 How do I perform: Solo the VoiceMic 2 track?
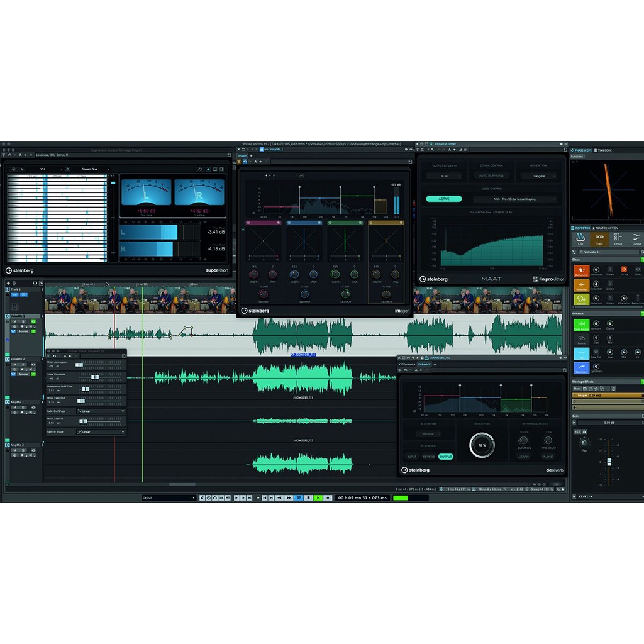23,365
